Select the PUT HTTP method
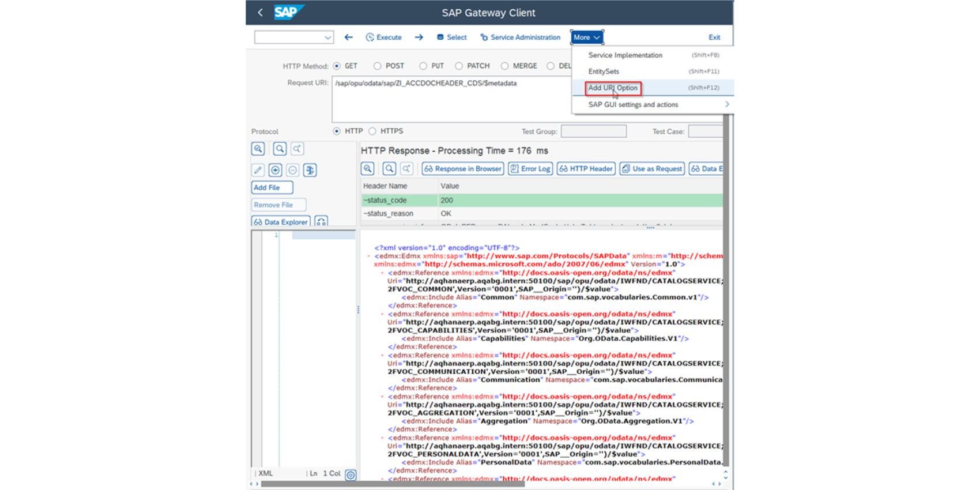Screen dimensions: 980x490 pyautogui.click(x=423, y=66)
